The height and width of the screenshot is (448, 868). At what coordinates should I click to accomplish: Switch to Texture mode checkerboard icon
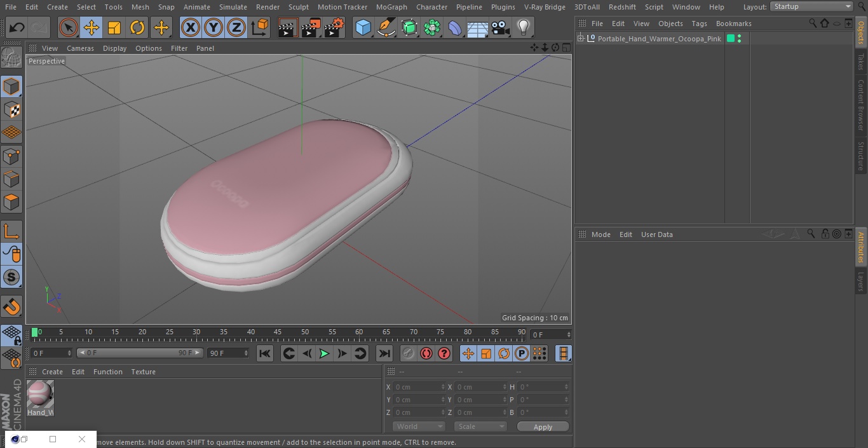pyautogui.click(x=11, y=110)
